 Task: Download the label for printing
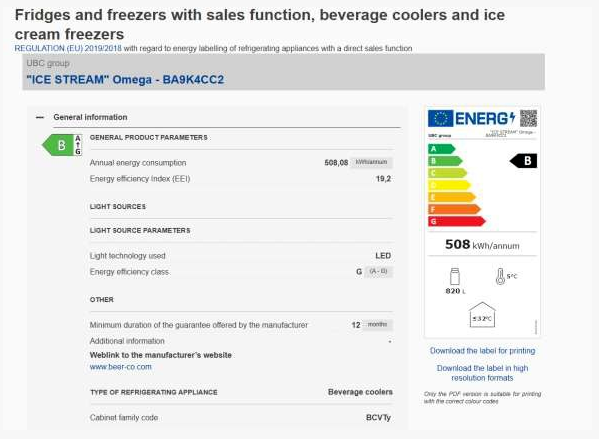[482, 351]
